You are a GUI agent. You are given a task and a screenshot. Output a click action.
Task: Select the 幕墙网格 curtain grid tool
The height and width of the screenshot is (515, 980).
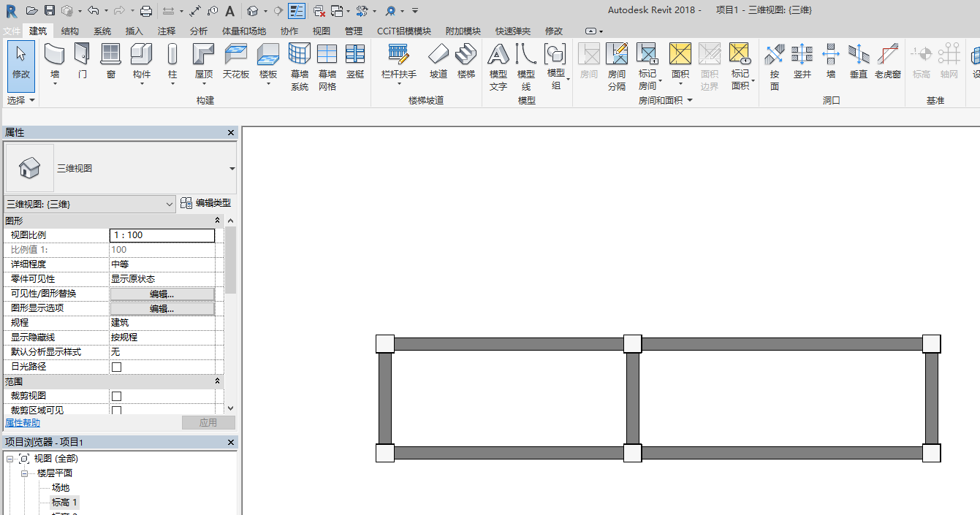point(327,66)
